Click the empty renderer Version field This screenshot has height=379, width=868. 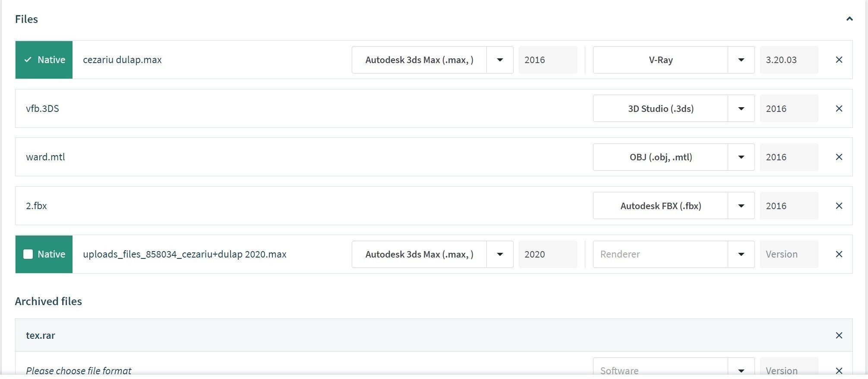[x=789, y=254]
